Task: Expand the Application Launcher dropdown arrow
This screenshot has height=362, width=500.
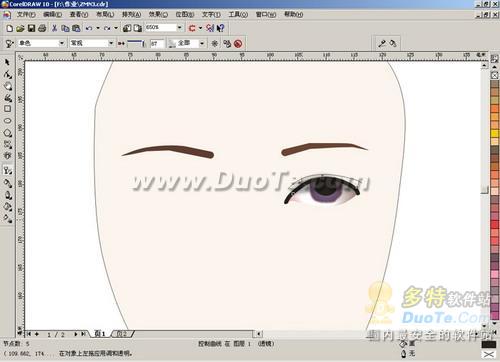Action: pos(200,28)
